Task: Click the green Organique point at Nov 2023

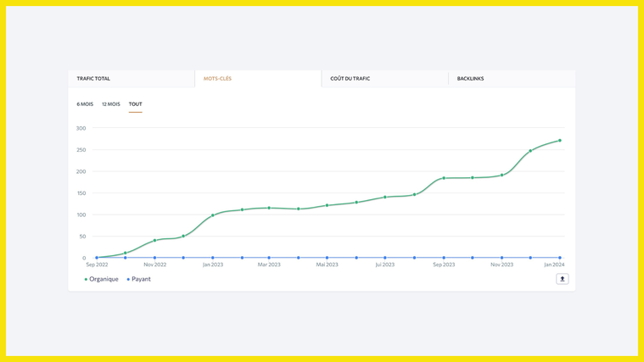Action: tap(502, 175)
